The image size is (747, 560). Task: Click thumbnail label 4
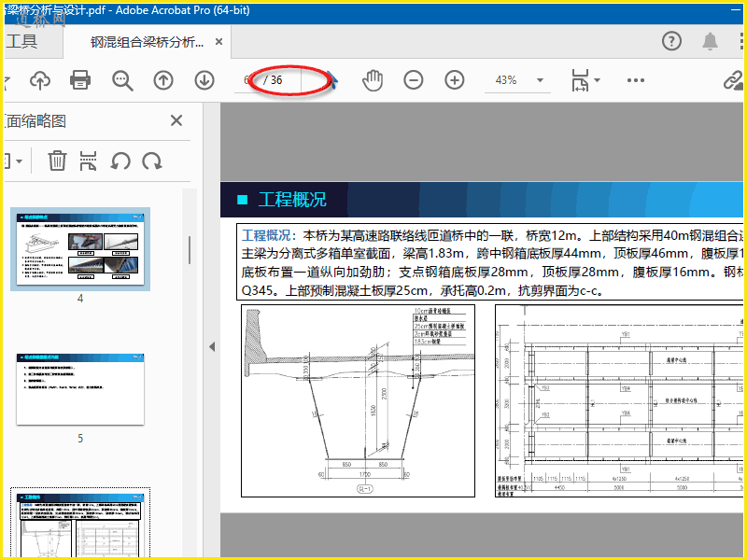[x=80, y=298]
